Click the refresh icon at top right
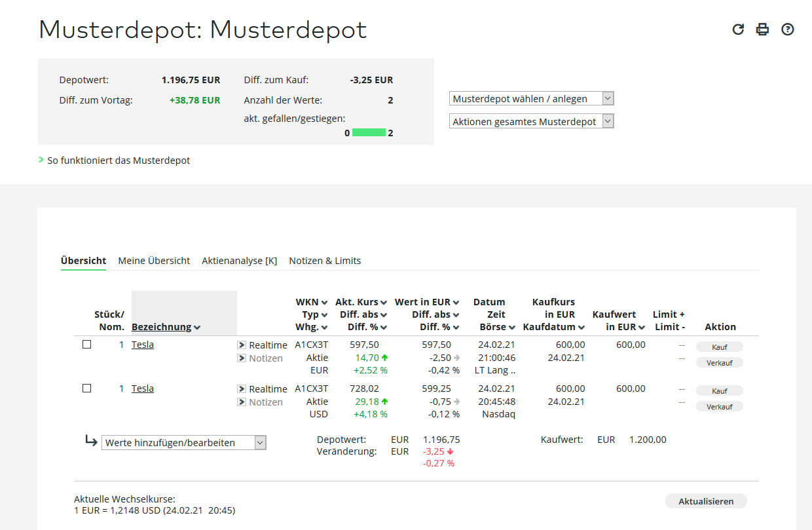Image resolution: width=812 pixels, height=530 pixels. [738, 29]
